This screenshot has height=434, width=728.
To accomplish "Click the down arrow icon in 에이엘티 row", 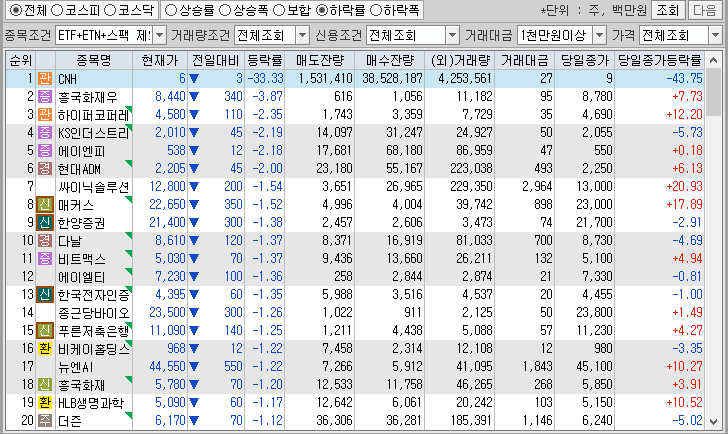I will [x=194, y=277].
